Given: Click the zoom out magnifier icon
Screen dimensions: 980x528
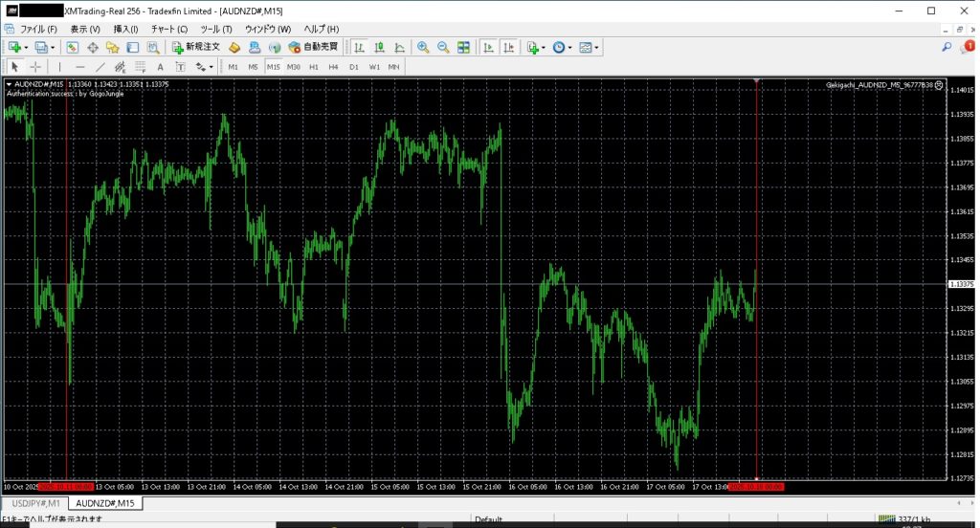Looking at the screenshot, I should [443, 47].
